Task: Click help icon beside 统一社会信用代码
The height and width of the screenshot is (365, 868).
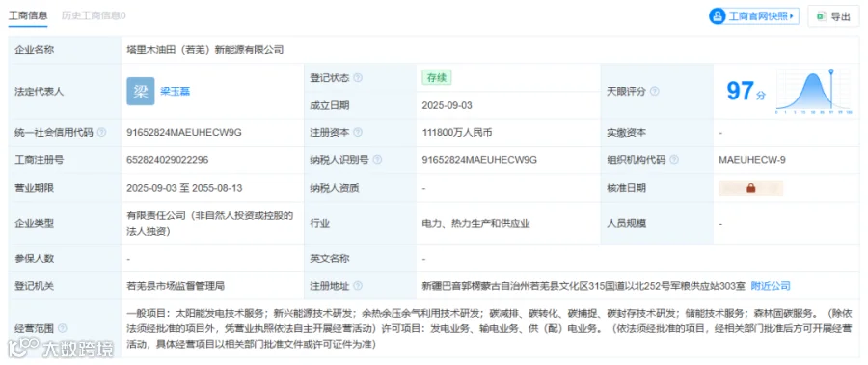Action: tap(102, 133)
